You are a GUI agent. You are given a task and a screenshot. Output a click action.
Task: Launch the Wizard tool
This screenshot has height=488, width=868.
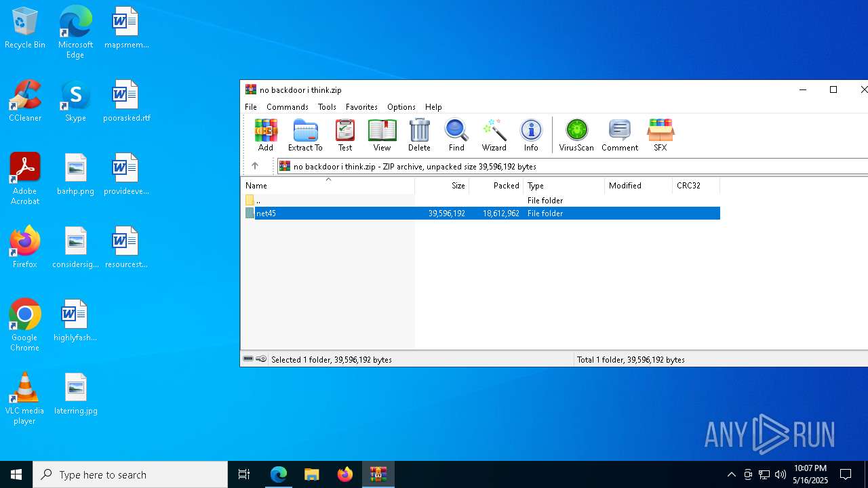(494, 135)
